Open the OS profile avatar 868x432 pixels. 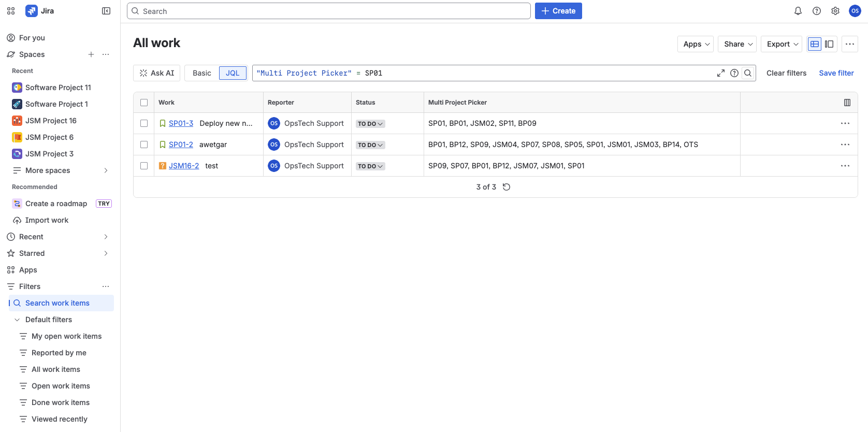tap(855, 11)
